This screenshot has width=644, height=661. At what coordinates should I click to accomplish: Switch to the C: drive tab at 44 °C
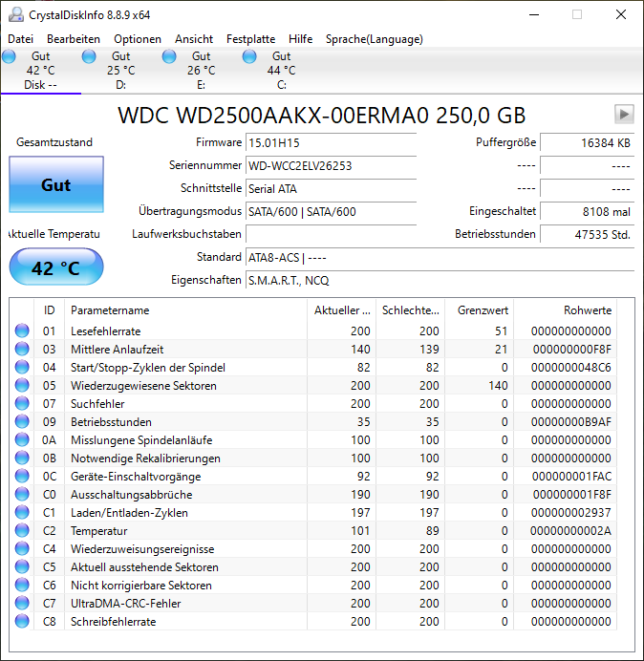pyautogui.click(x=281, y=71)
